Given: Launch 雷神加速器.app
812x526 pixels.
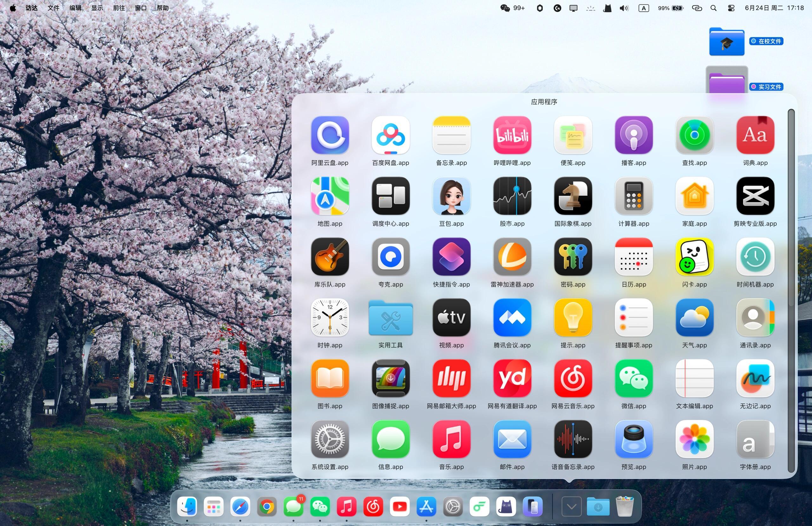Looking at the screenshot, I should click(512, 257).
